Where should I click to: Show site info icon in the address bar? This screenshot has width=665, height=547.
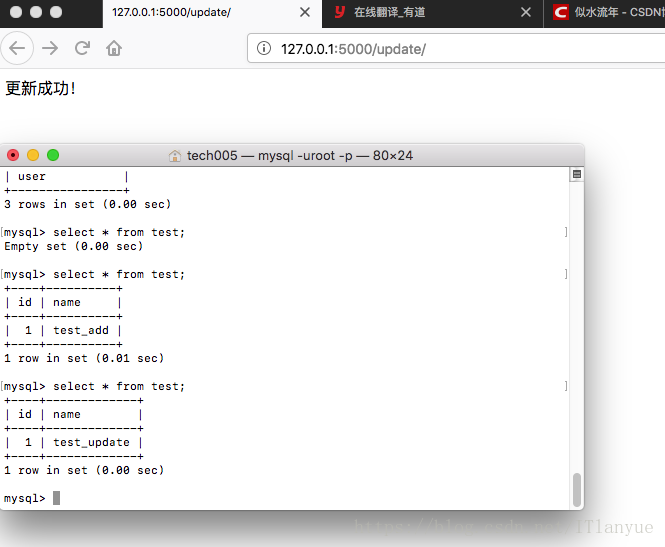click(x=264, y=48)
